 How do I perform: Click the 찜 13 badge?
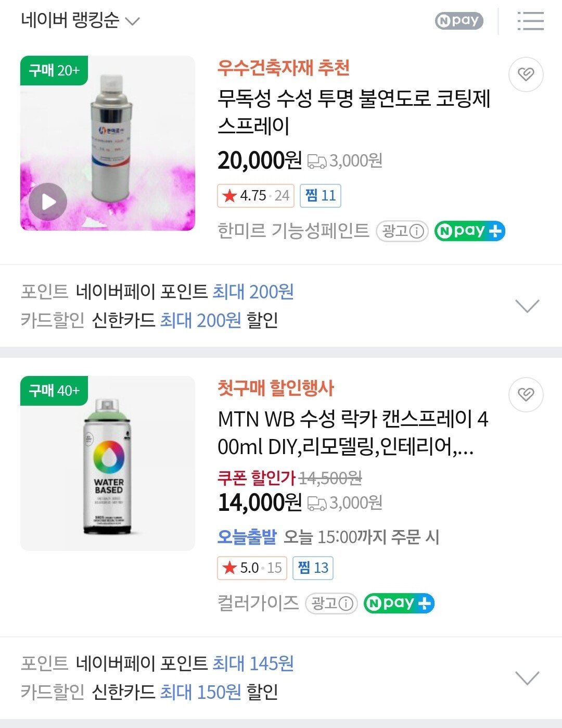(x=313, y=568)
